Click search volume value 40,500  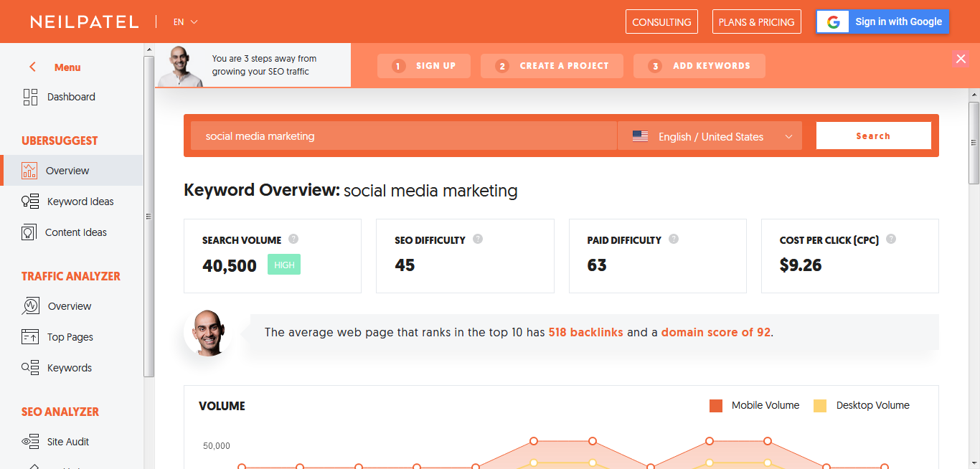[230, 265]
